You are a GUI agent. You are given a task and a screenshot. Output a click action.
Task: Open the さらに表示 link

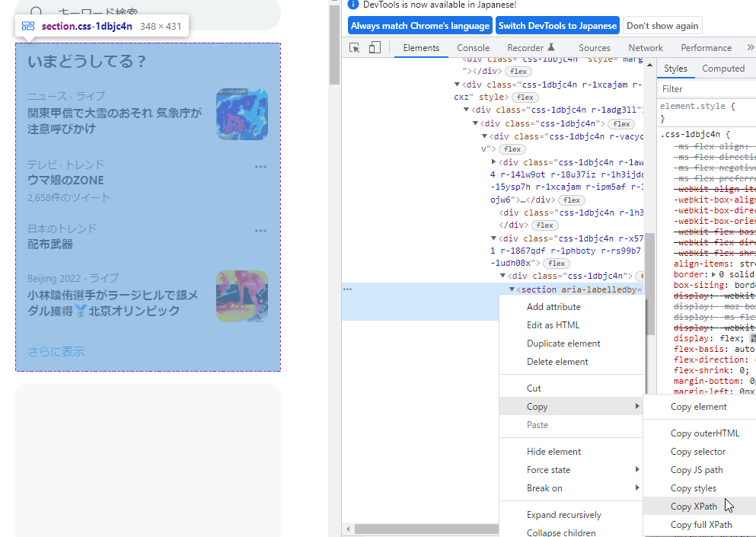[56, 351]
